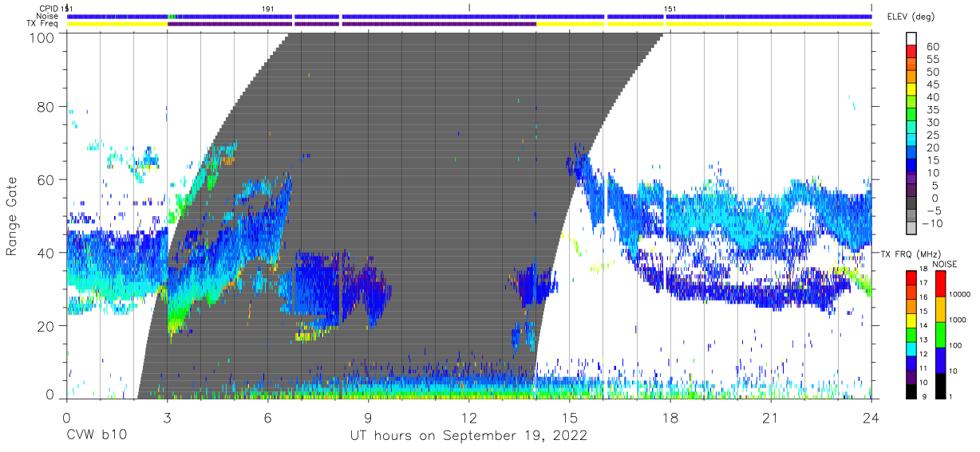Click the red 17–18 MHz TX FRQ swatch
Screen dimensions: 980x452
click(911, 277)
